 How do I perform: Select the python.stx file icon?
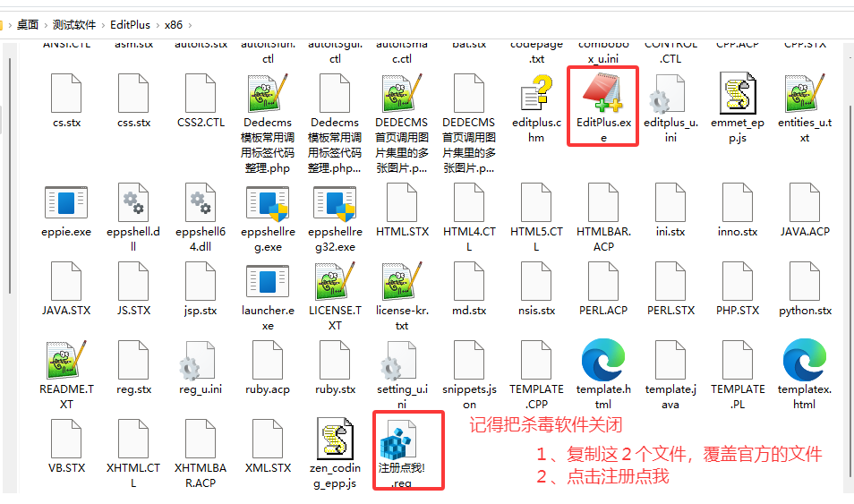click(x=805, y=282)
